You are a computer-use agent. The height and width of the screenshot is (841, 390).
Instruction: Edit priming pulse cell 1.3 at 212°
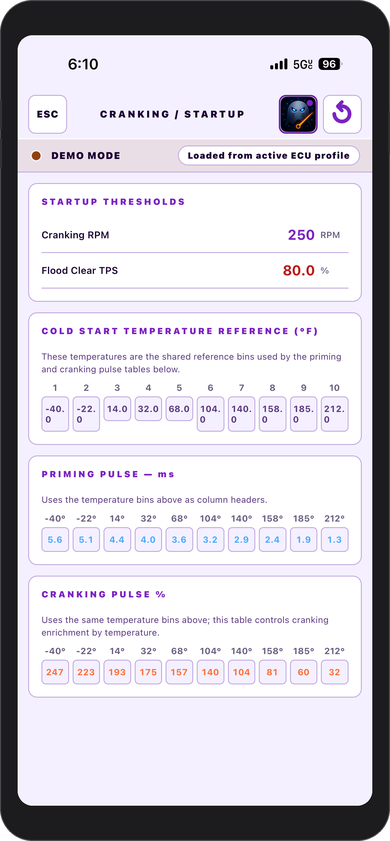(335, 540)
